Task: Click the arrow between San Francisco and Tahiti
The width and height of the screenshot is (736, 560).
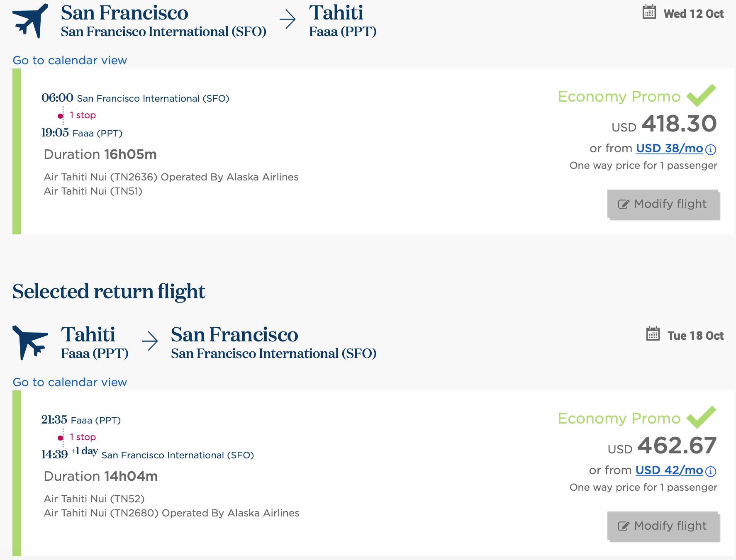Action: pos(288,19)
